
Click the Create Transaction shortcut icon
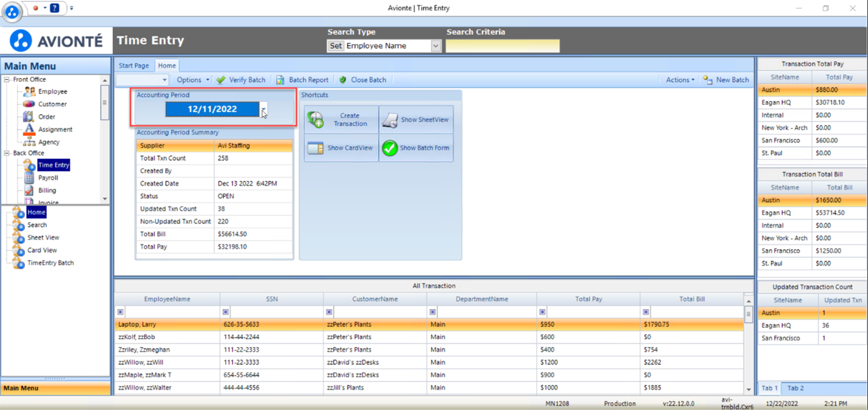(316, 119)
